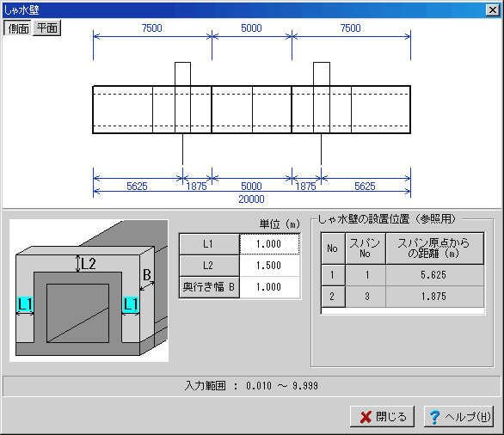The width and height of the screenshot is (504, 435).
Task: Click the cyan L1 label on right
Action: pyautogui.click(x=131, y=304)
